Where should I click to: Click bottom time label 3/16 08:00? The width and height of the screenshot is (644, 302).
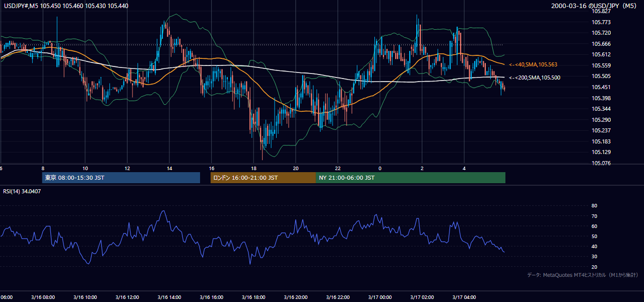pos(43,297)
